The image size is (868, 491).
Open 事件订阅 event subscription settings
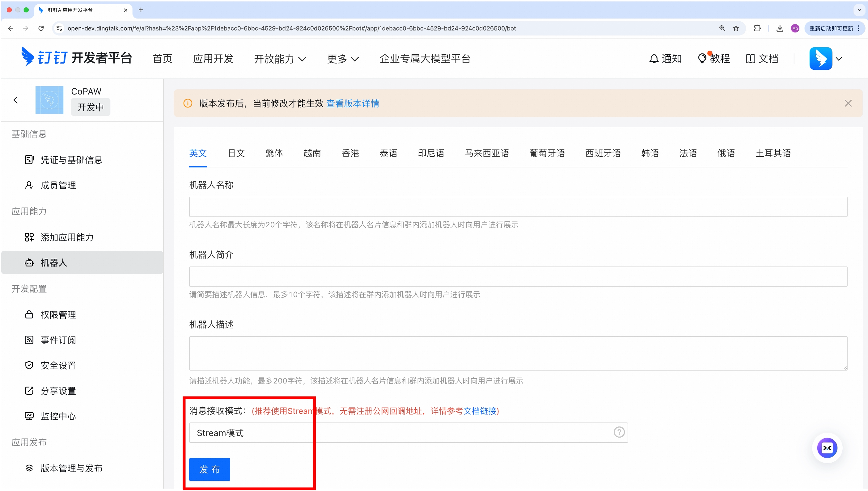click(58, 340)
